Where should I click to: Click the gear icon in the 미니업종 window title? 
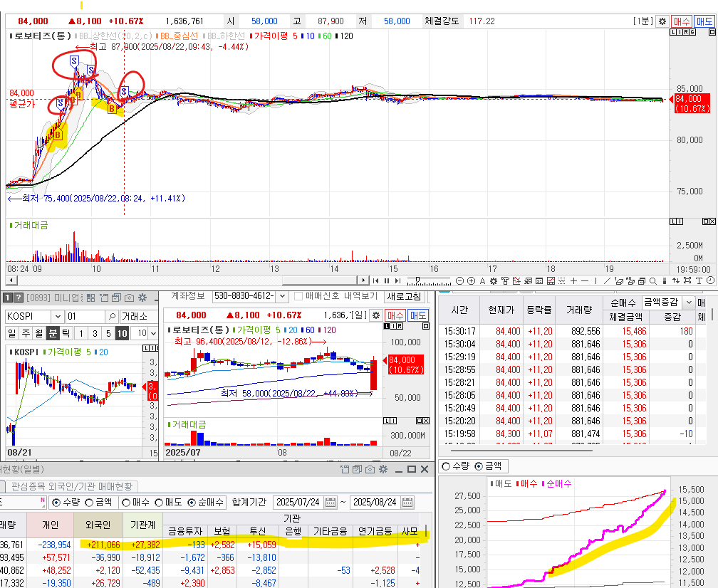pyautogui.click(x=142, y=298)
